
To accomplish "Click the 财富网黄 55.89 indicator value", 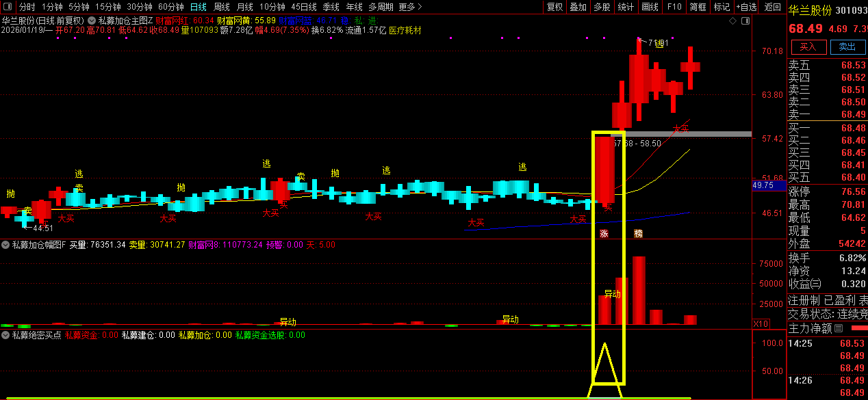I will point(246,21).
